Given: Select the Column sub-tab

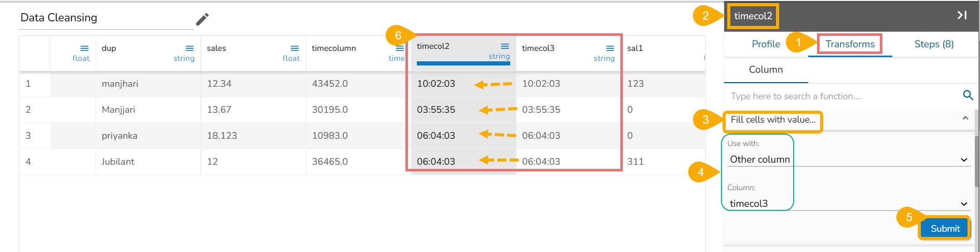Looking at the screenshot, I should coord(766,70).
